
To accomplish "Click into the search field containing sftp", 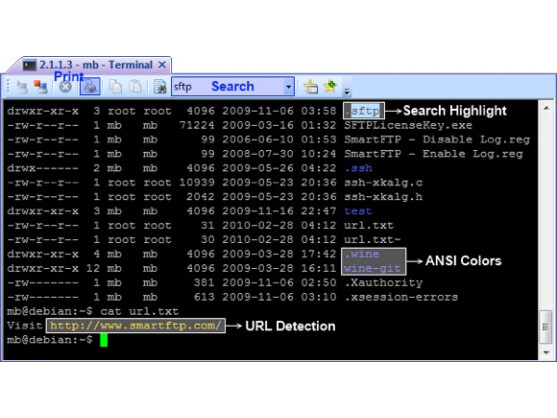I will click(x=228, y=86).
